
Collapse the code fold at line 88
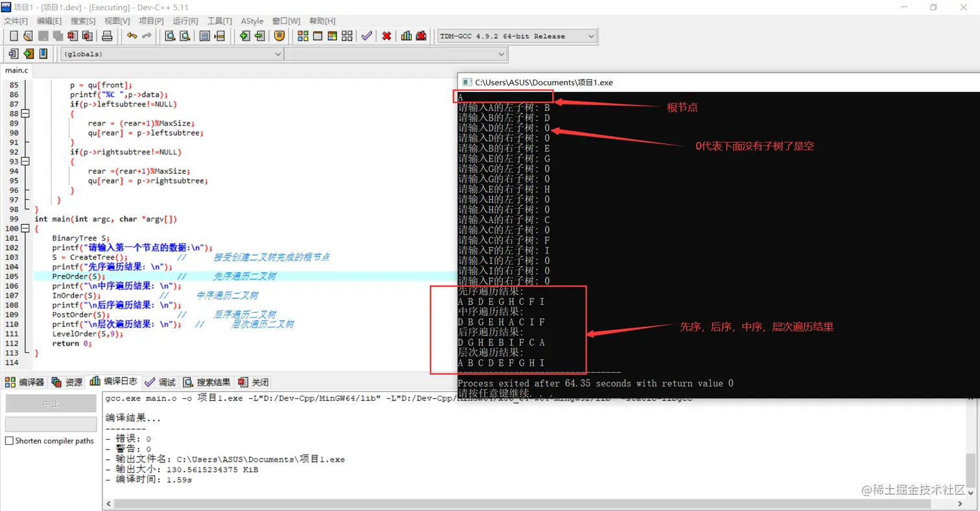tap(25, 113)
